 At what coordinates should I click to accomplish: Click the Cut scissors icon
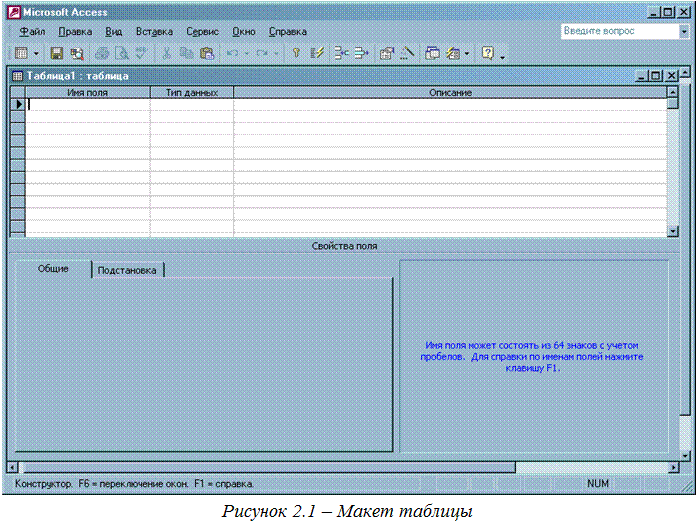166,54
